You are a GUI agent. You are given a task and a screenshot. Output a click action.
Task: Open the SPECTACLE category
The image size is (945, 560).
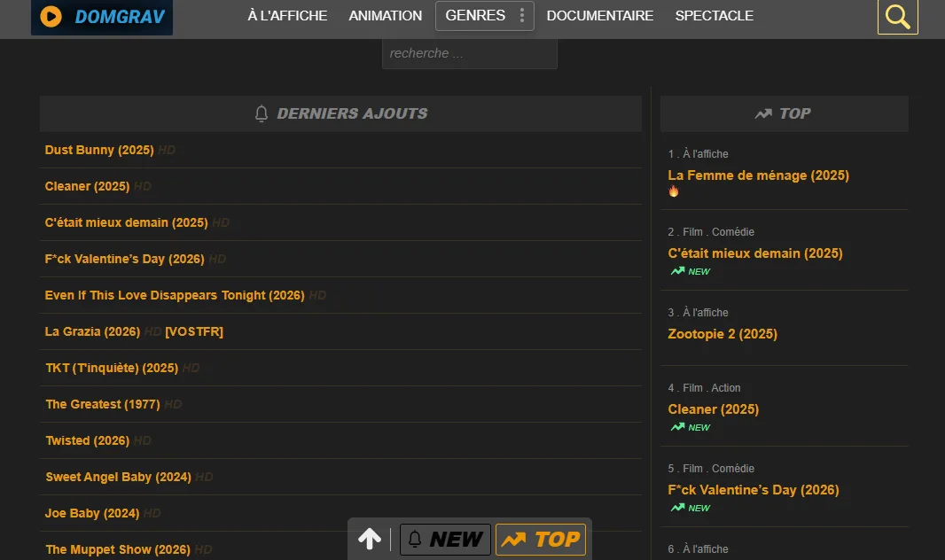click(x=714, y=16)
